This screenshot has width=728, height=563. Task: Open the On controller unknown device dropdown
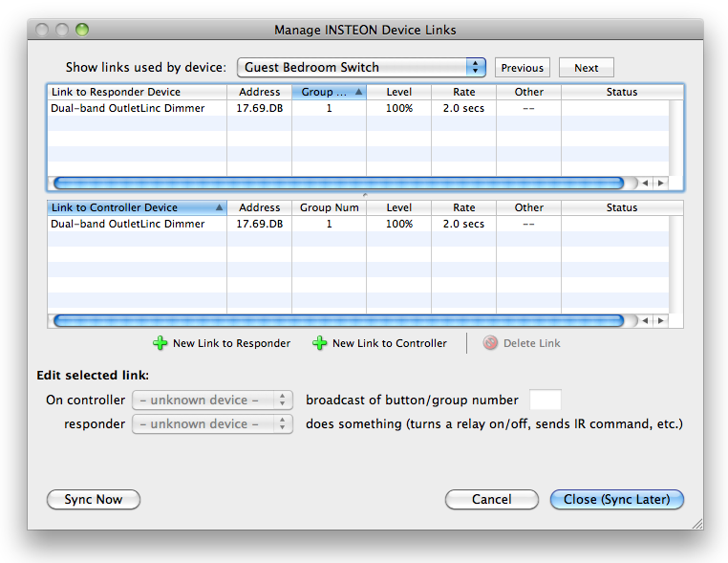click(212, 400)
